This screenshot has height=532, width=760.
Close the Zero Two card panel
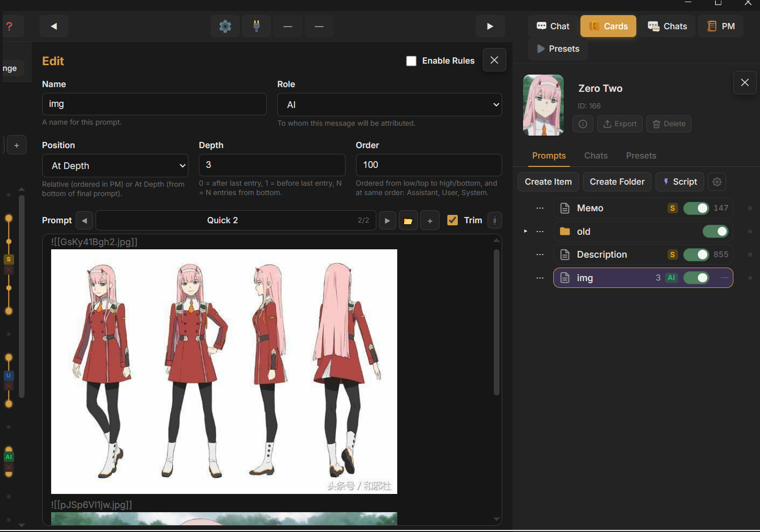(x=745, y=82)
